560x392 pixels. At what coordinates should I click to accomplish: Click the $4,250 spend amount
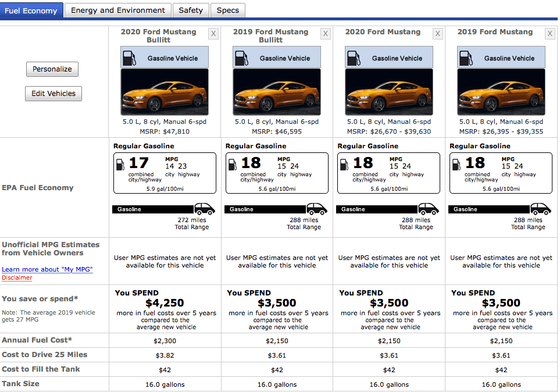pyautogui.click(x=165, y=303)
